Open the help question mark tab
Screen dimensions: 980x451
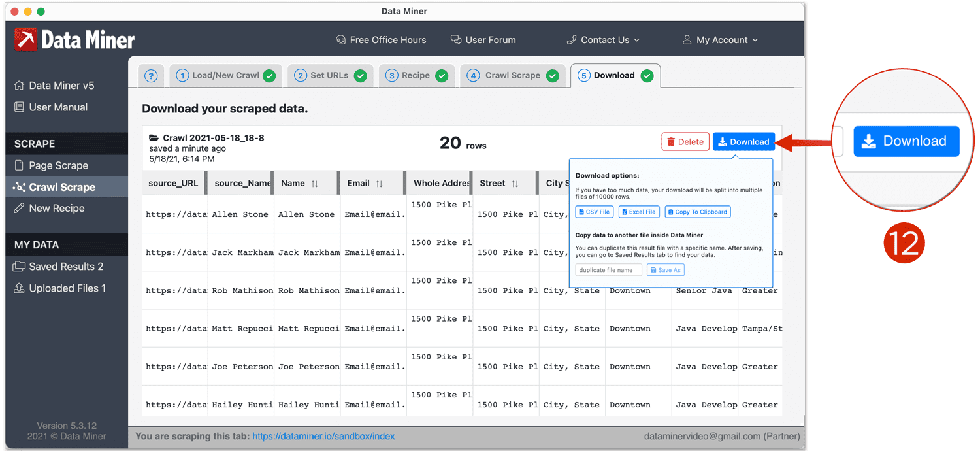(x=151, y=76)
